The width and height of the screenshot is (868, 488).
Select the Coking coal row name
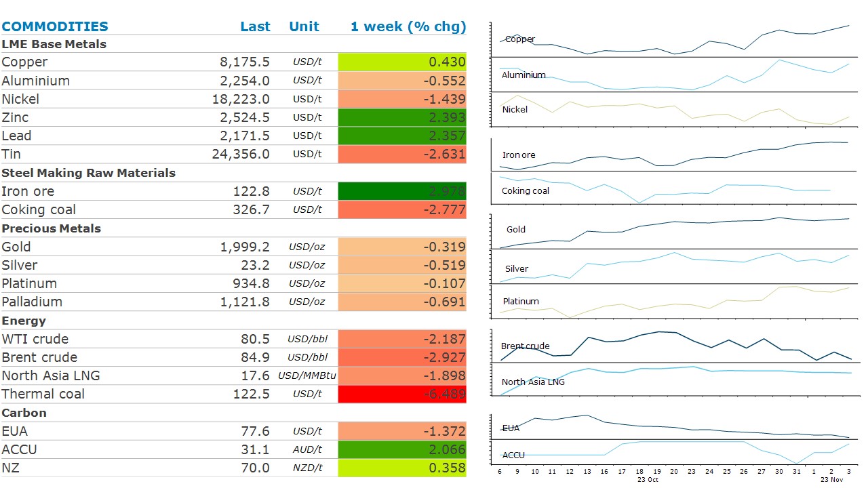coord(39,209)
